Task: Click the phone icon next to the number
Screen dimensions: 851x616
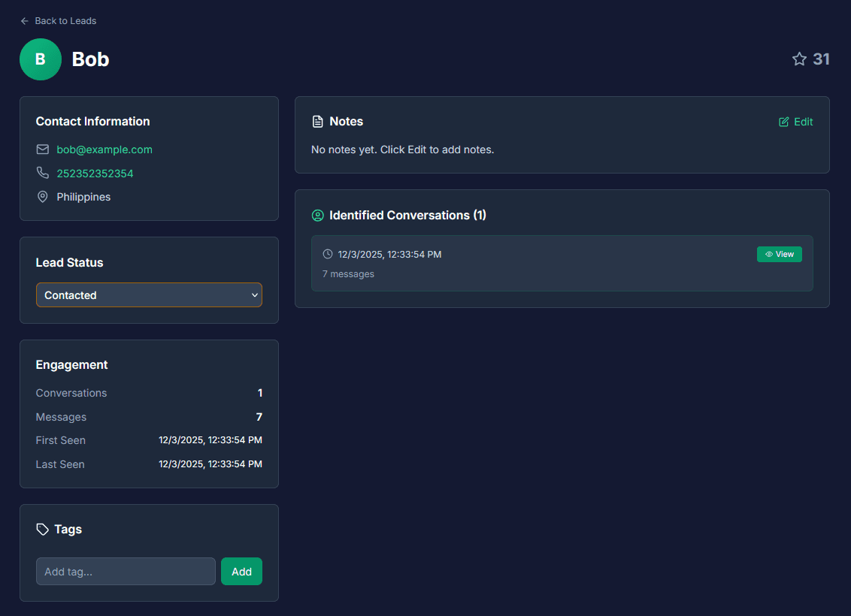Action: click(x=42, y=173)
